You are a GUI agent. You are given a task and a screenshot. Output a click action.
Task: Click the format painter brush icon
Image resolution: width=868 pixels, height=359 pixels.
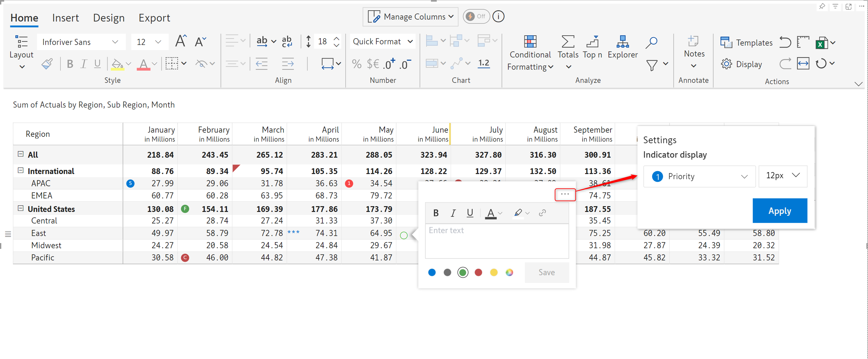click(x=47, y=63)
